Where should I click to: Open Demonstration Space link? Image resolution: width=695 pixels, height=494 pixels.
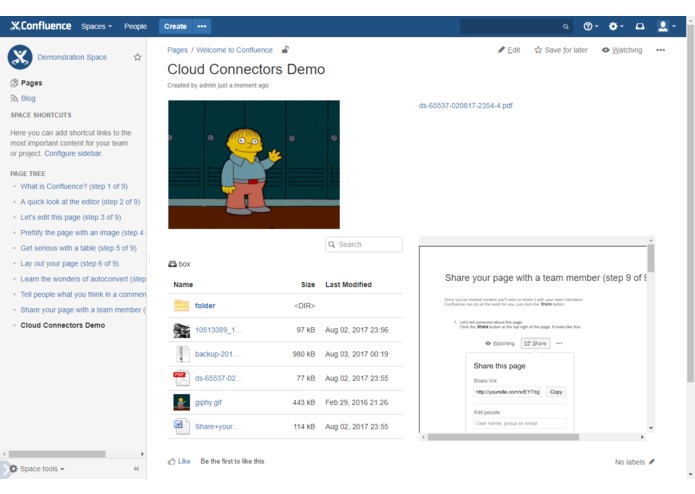tap(72, 57)
